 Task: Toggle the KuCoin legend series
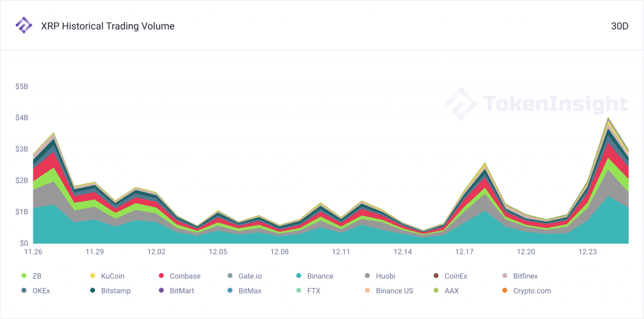[107, 276]
